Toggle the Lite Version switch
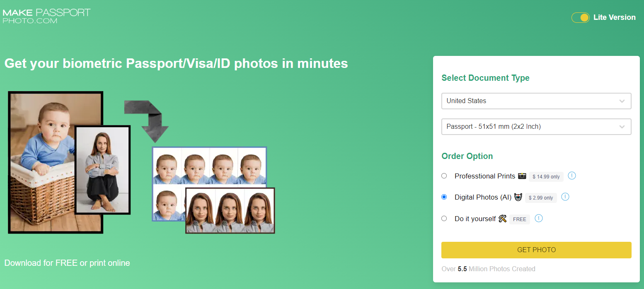This screenshot has width=644, height=289. click(580, 17)
